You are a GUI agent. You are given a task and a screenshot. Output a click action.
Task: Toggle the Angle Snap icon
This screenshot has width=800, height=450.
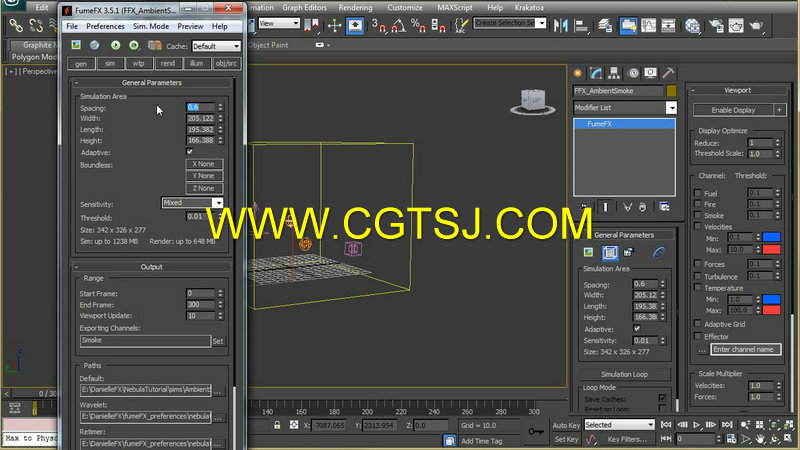point(398,26)
